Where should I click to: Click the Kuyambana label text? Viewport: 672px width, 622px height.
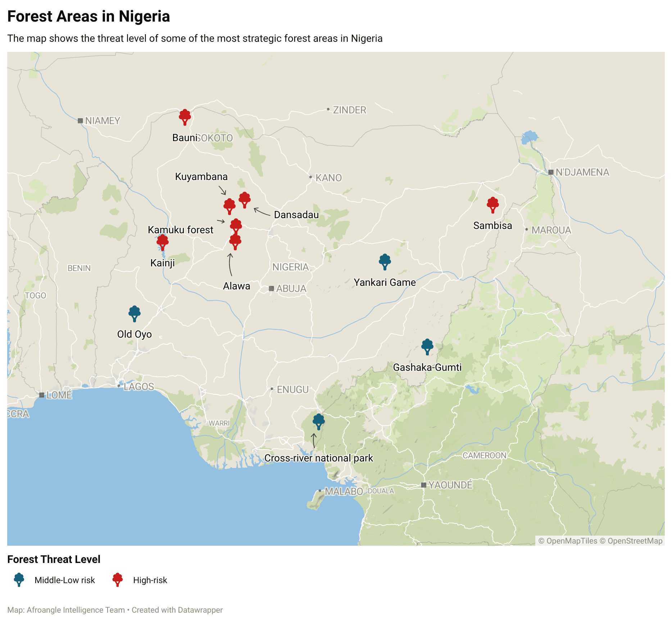(x=201, y=177)
